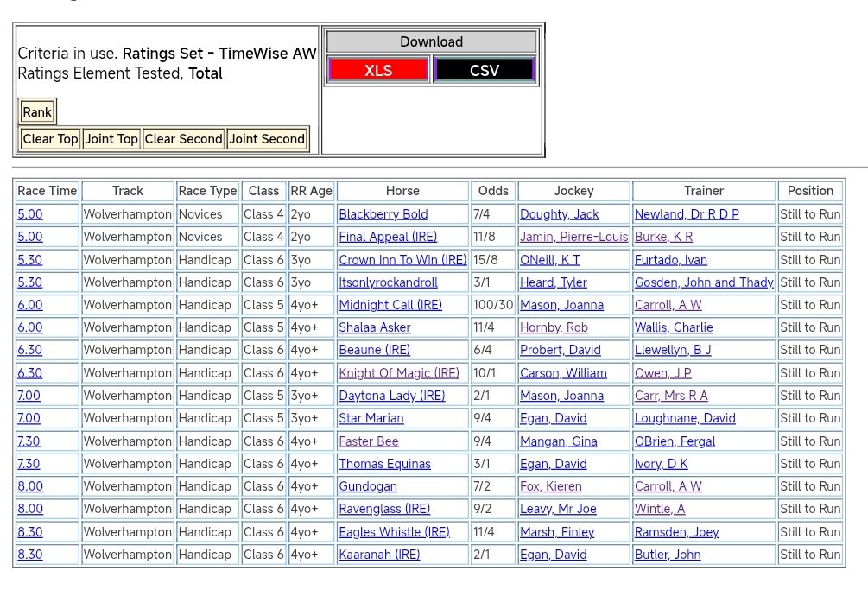The image size is (868, 590).
Task: View jockey Doughty, Jack profile
Action: (x=559, y=214)
